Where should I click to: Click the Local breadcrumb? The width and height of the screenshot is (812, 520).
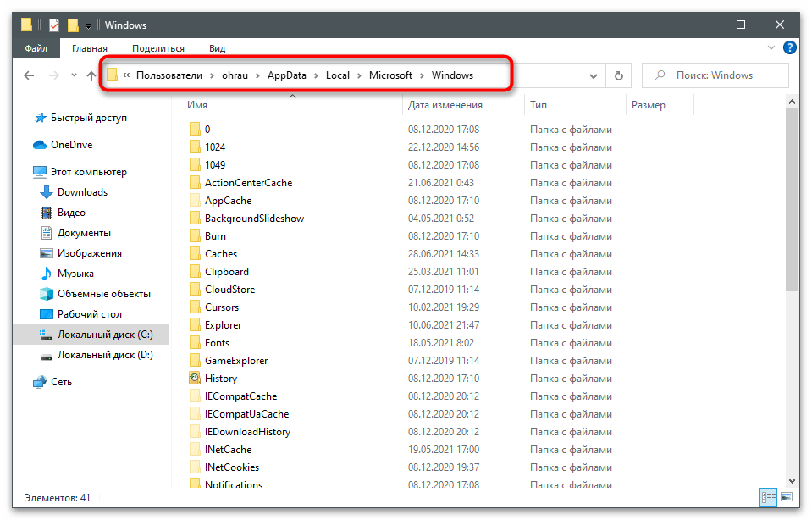pyautogui.click(x=337, y=75)
